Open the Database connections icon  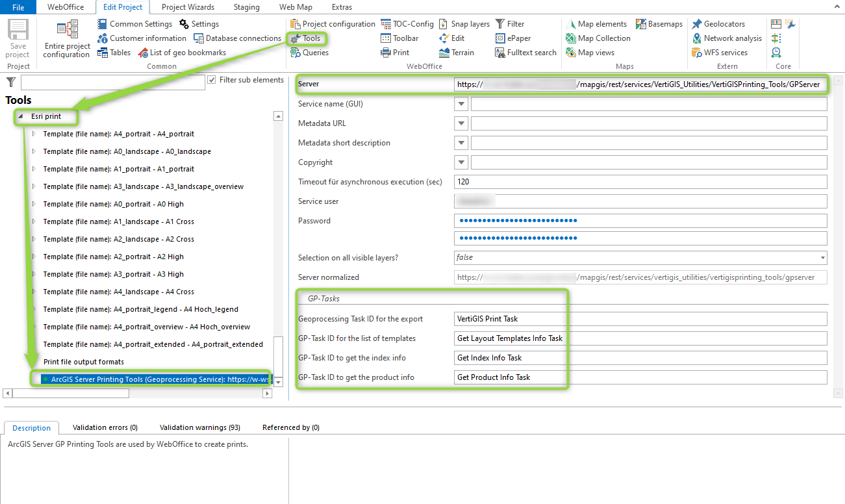tap(199, 38)
